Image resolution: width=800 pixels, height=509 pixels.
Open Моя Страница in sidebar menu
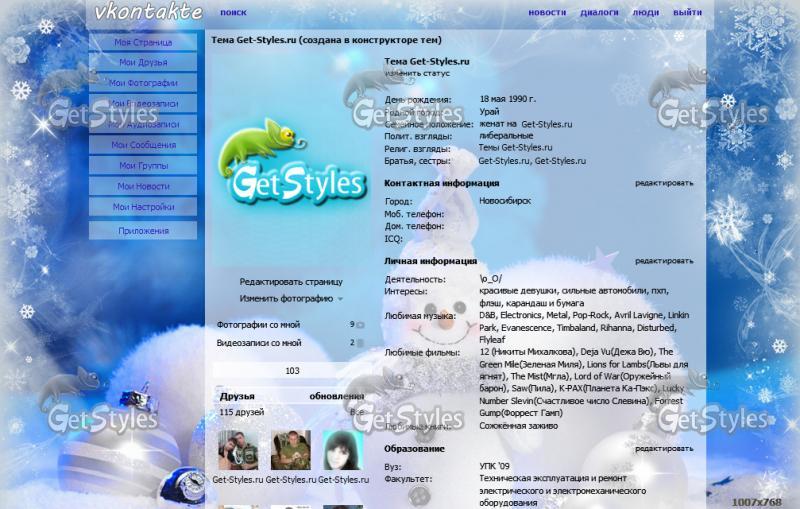pos(143,43)
